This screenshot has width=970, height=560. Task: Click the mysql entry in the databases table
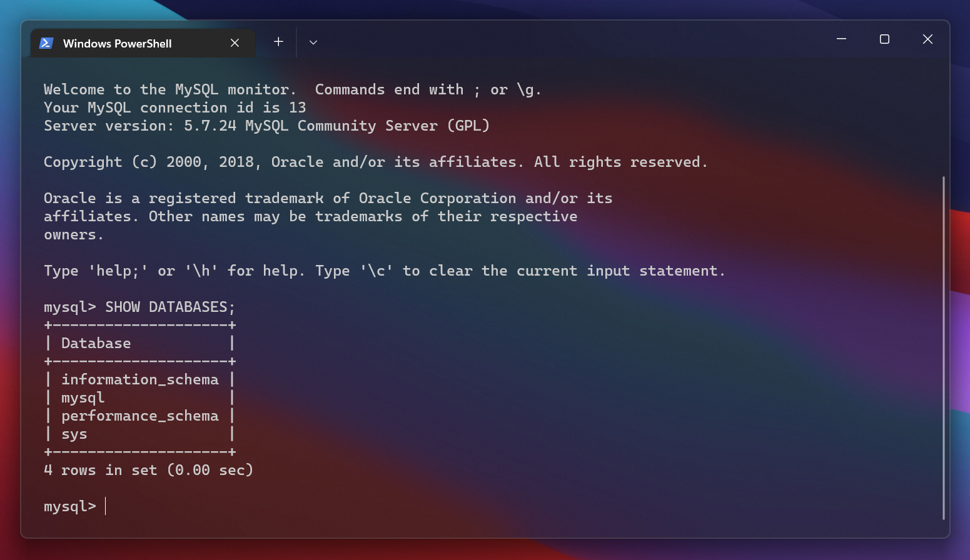tap(83, 398)
